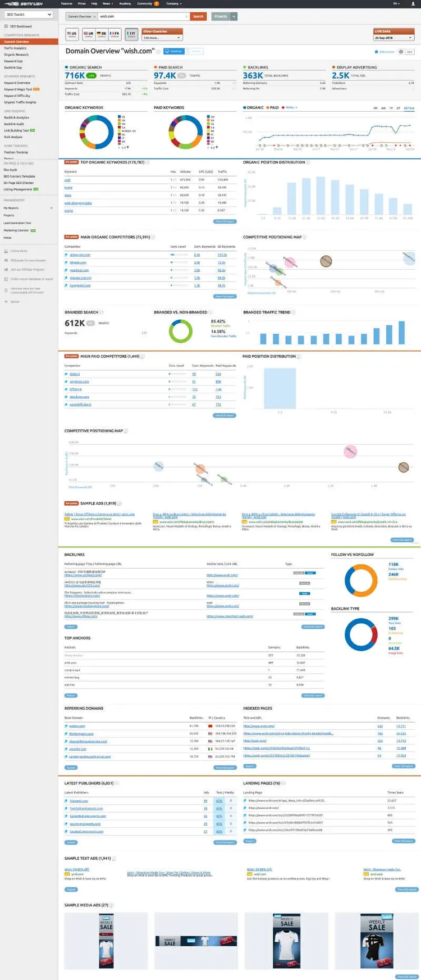
Task: Click the external link icon beside aliexpress.com
Action: coord(66,255)
